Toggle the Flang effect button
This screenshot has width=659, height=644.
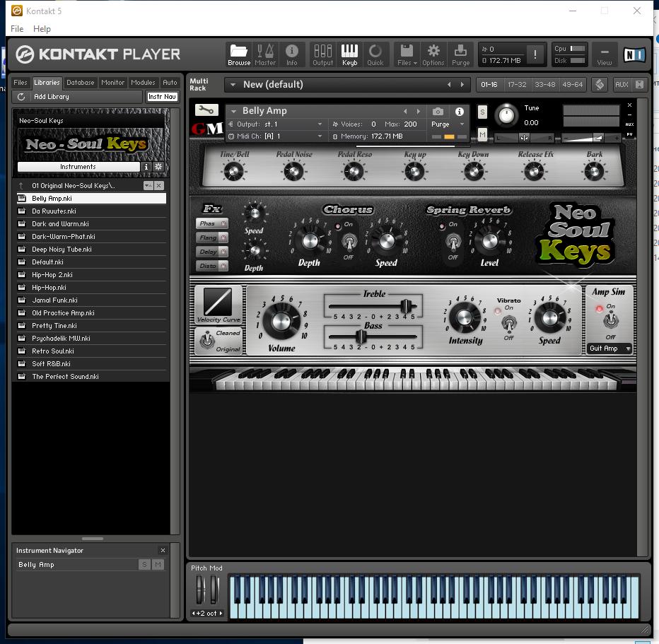(x=212, y=238)
